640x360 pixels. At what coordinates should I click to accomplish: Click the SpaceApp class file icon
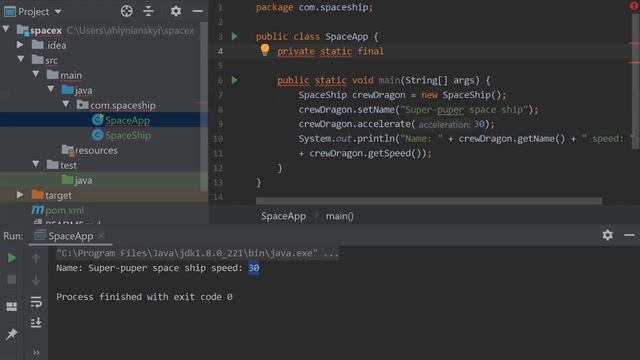(x=98, y=120)
